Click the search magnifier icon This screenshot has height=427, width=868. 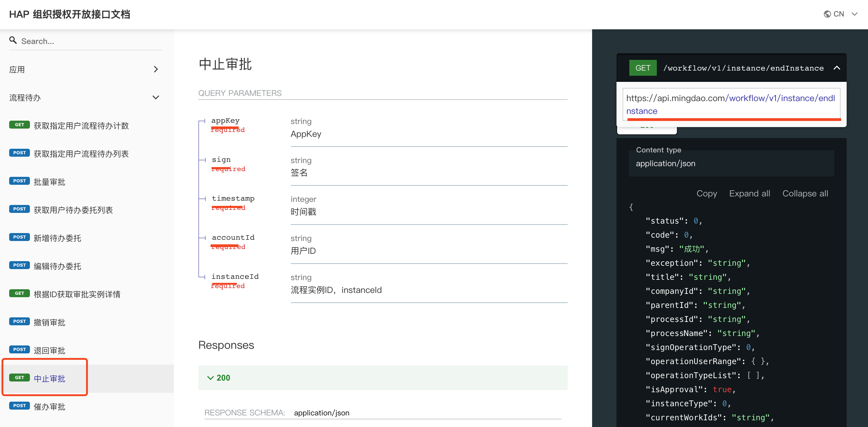click(13, 41)
